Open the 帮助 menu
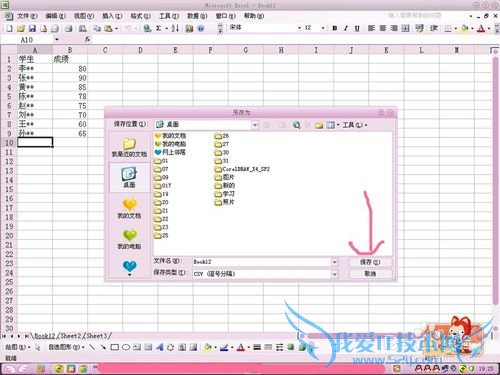 (x=254, y=16)
